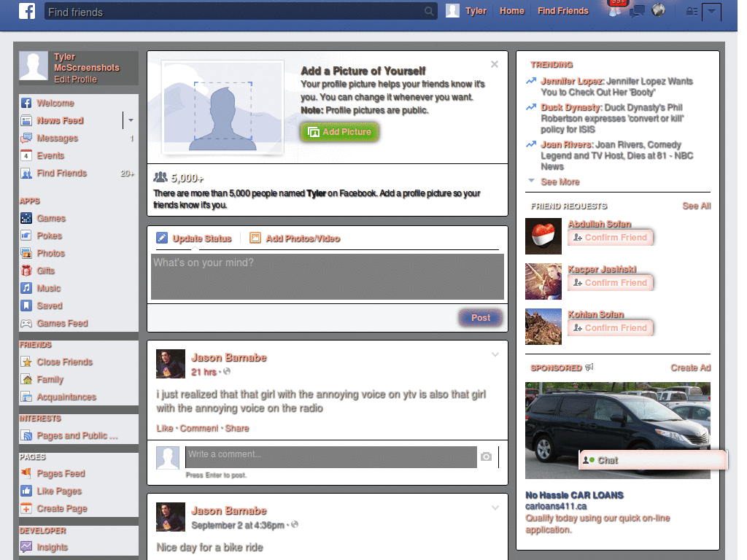Expand the News Feed sort dropdown arrow
Image resolution: width=747 pixels, height=560 pixels.
click(131, 120)
